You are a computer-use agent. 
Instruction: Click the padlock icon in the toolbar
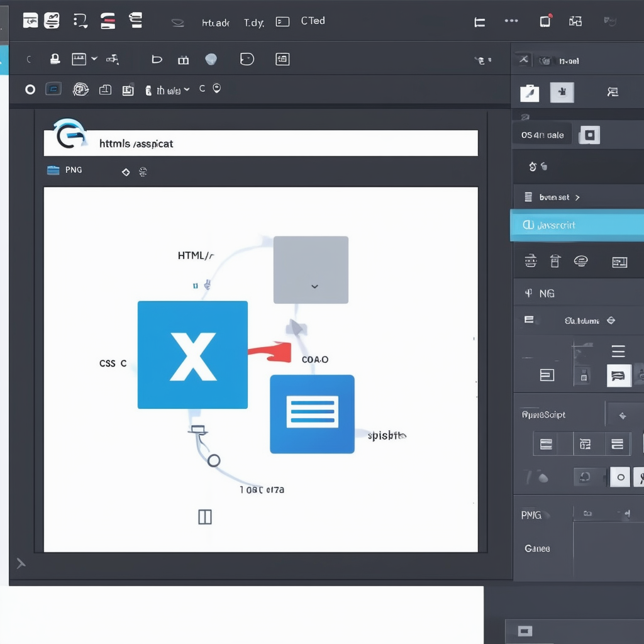click(x=55, y=59)
